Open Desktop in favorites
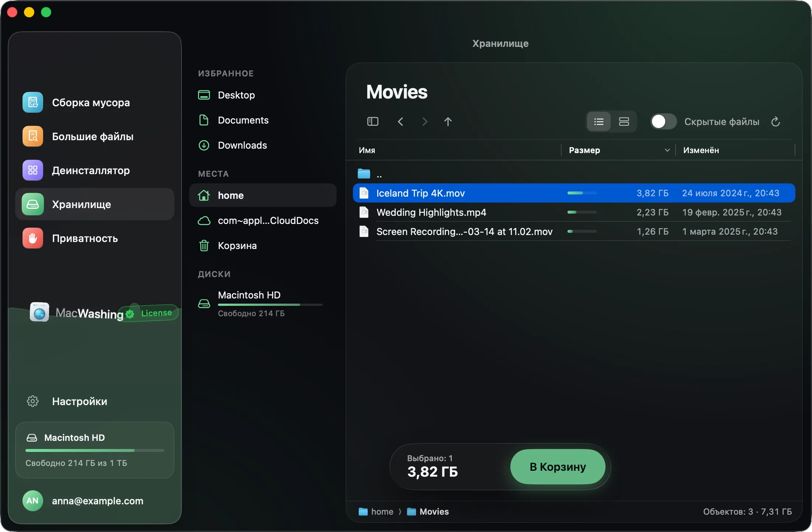This screenshot has width=812, height=532. click(263, 95)
